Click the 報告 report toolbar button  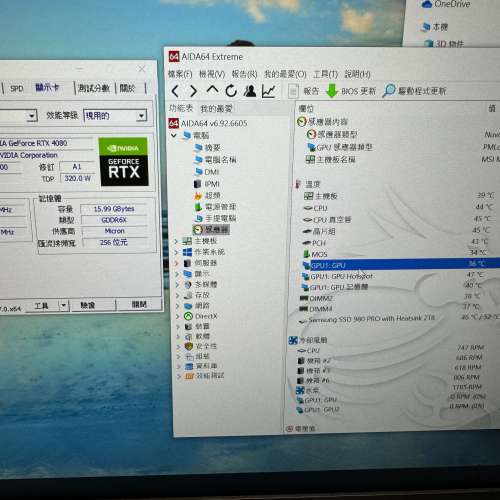(304, 91)
